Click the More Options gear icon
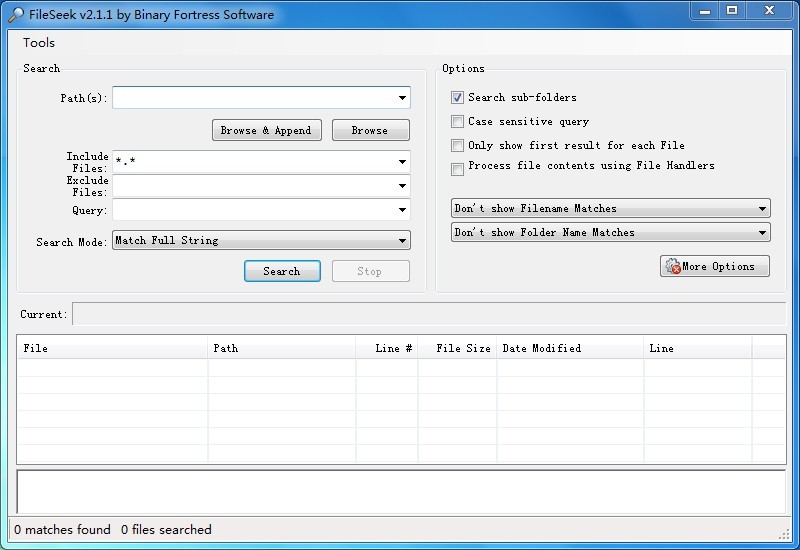Image resolution: width=800 pixels, height=550 pixels. click(672, 267)
